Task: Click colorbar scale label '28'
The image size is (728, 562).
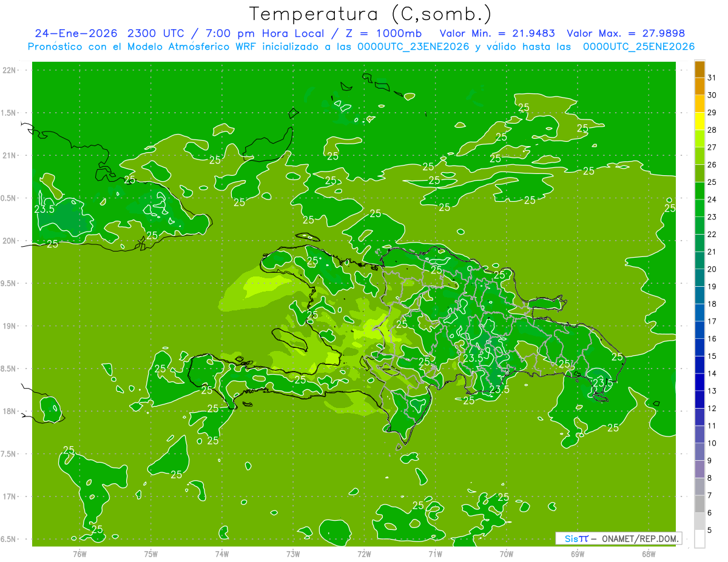Action: 712,130
